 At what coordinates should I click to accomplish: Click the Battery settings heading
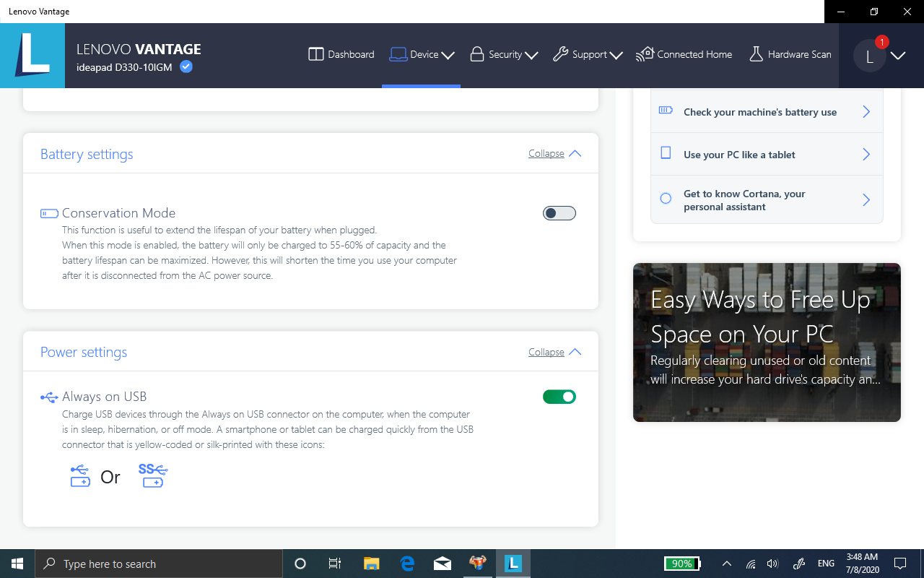[x=87, y=154]
